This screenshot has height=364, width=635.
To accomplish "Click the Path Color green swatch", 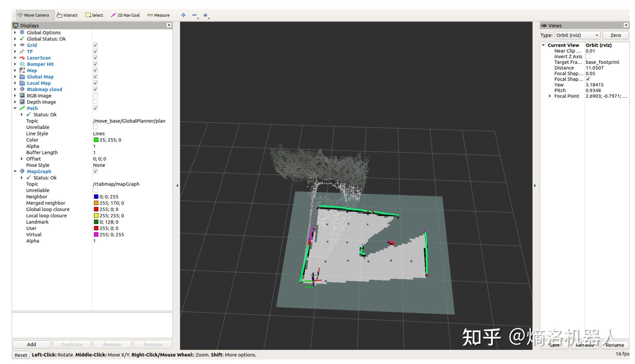I will (x=96, y=140).
